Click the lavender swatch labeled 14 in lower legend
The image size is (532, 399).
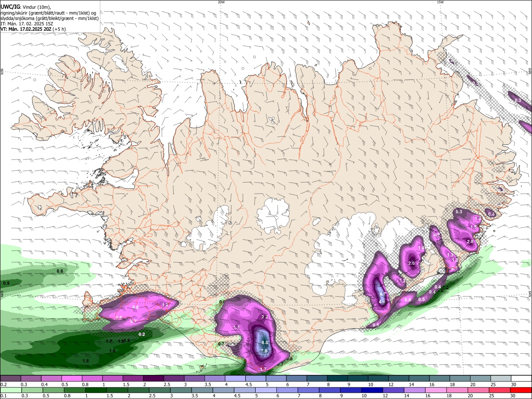[414, 390]
